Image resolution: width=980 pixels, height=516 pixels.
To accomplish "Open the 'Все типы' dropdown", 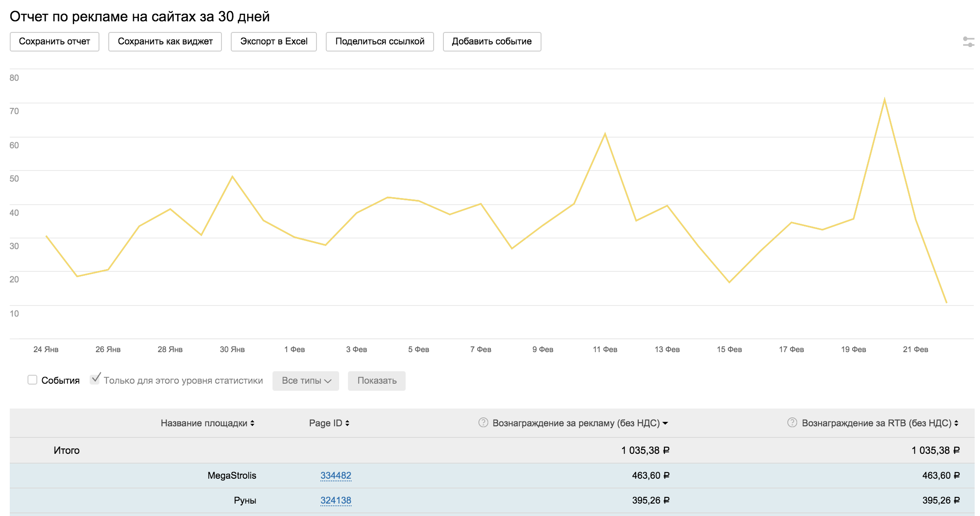I will tap(306, 381).
